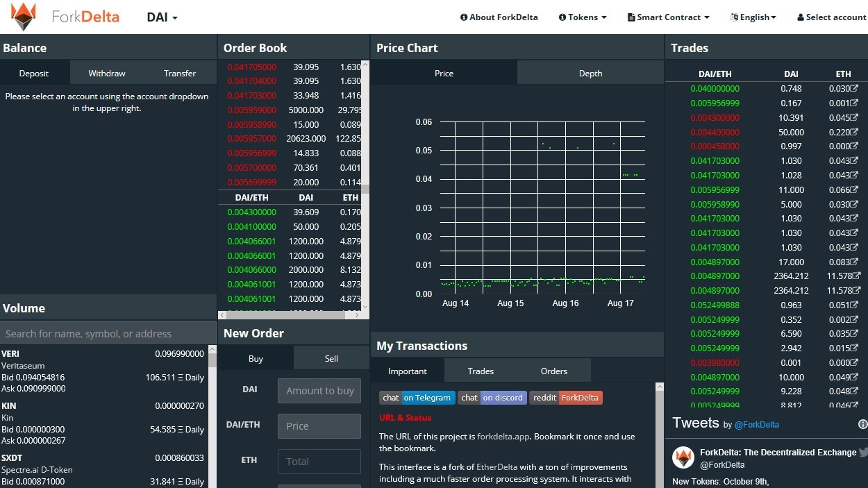Open external link icon for 1.028 DAI trade
Viewport: 868px width, 488px height.
tap(855, 176)
